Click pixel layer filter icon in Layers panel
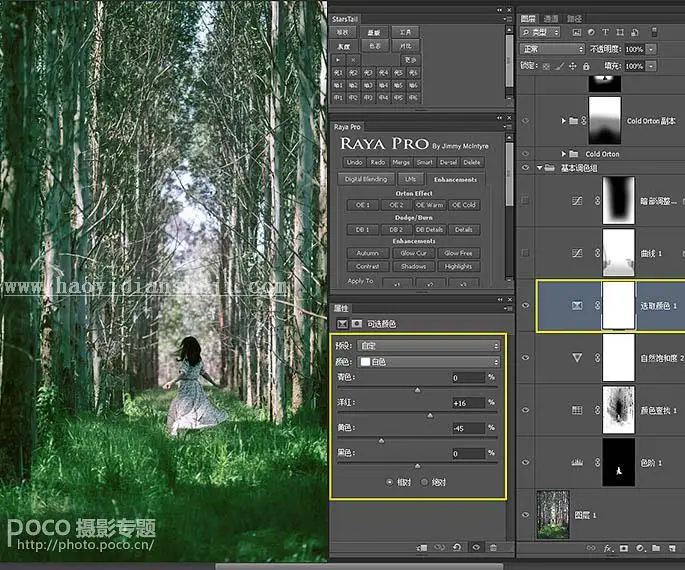685x570 pixels. click(577, 32)
